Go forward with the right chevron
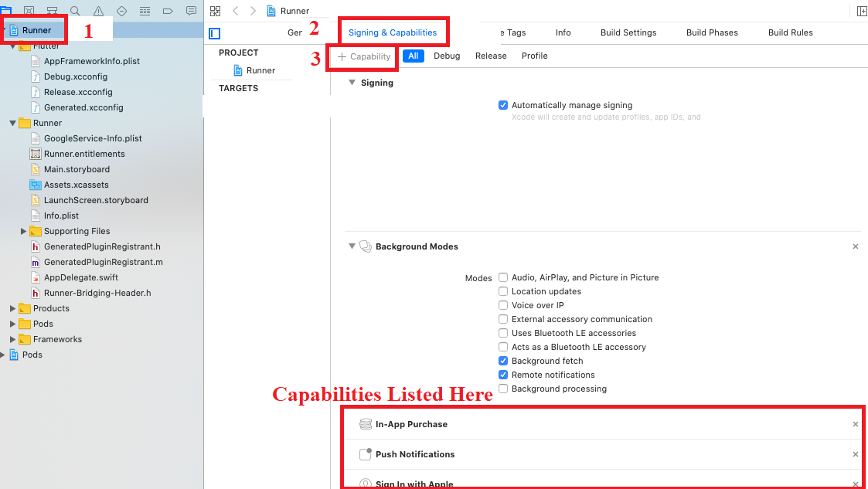Screen dimensions: 868x489 click(253, 11)
